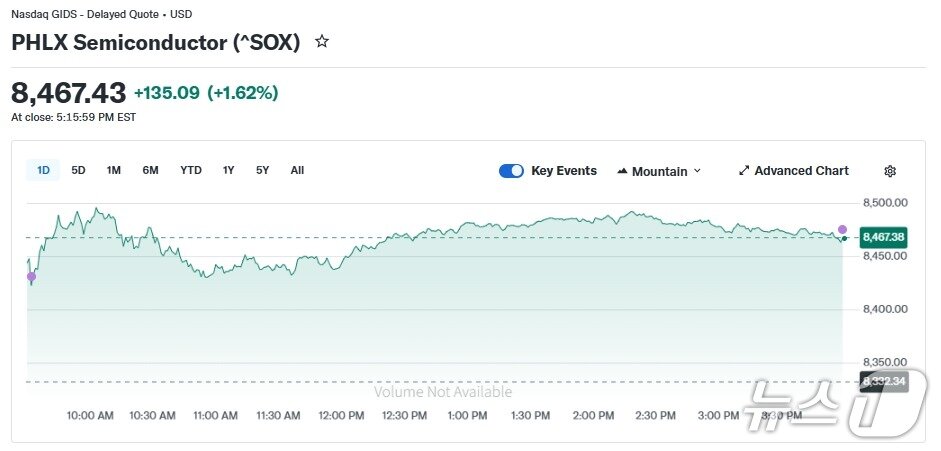Toggle the Key Events switch
The width and height of the screenshot is (941, 451).
tap(511, 171)
